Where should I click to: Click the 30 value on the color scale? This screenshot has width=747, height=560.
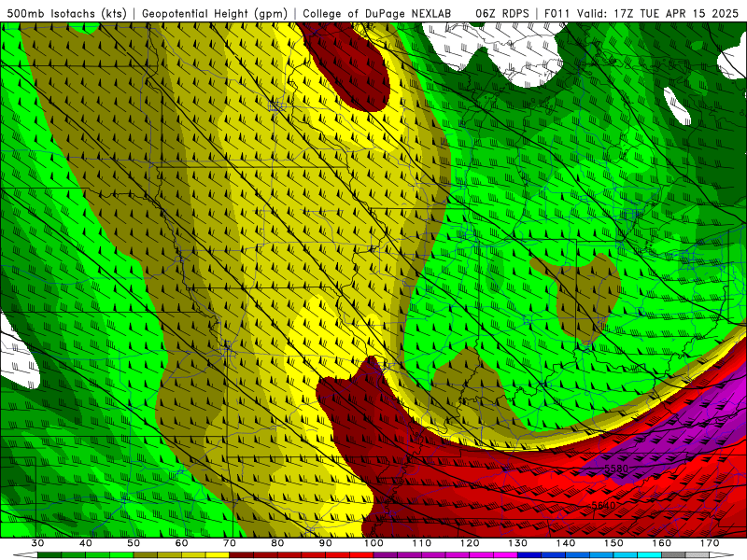[37, 543]
